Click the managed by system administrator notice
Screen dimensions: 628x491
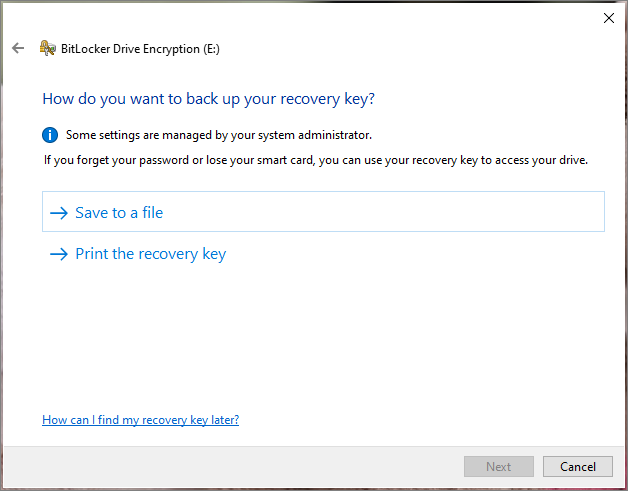(219, 135)
